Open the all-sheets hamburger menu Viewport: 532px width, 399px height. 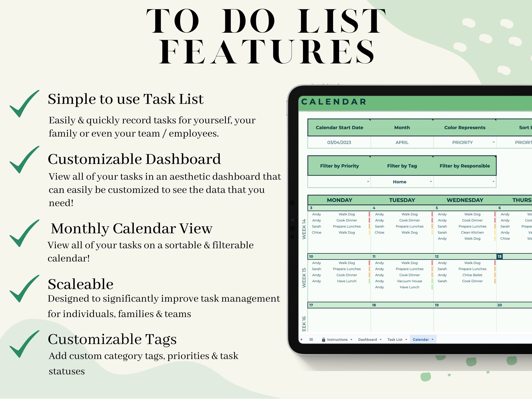pos(311,339)
